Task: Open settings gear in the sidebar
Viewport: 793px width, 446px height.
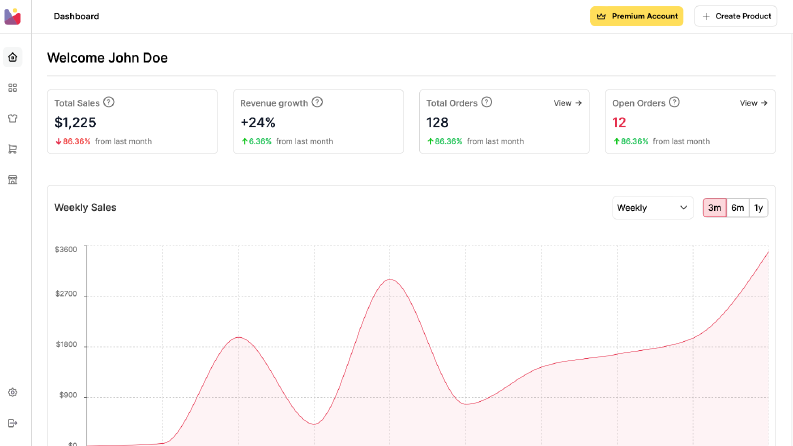Action: pyautogui.click(x=13, y=392)
